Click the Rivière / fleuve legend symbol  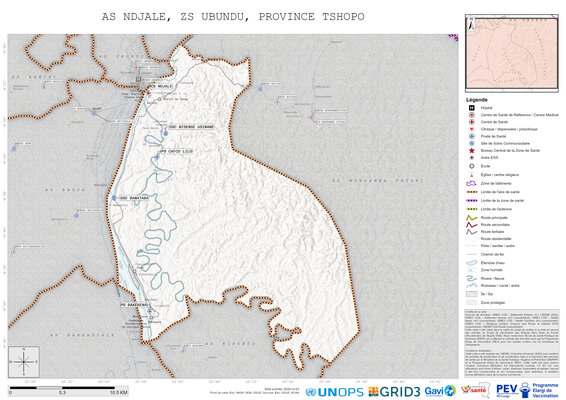[471, 278]
